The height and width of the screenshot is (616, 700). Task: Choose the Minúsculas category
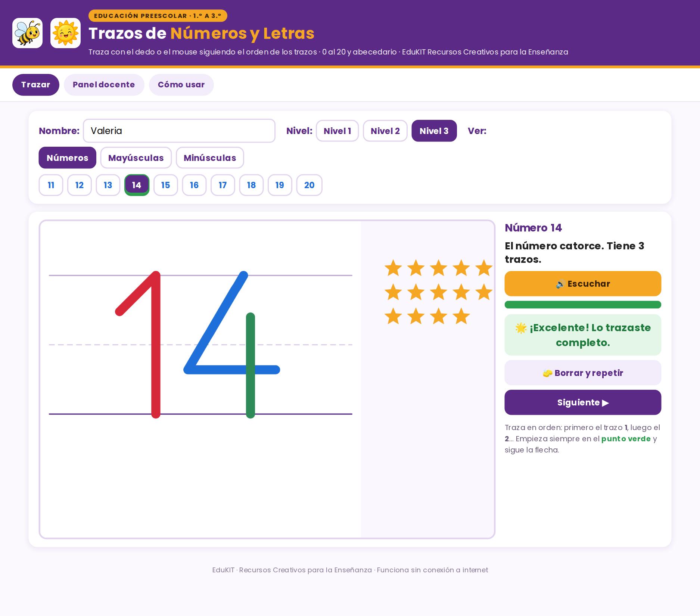point(210,158)
